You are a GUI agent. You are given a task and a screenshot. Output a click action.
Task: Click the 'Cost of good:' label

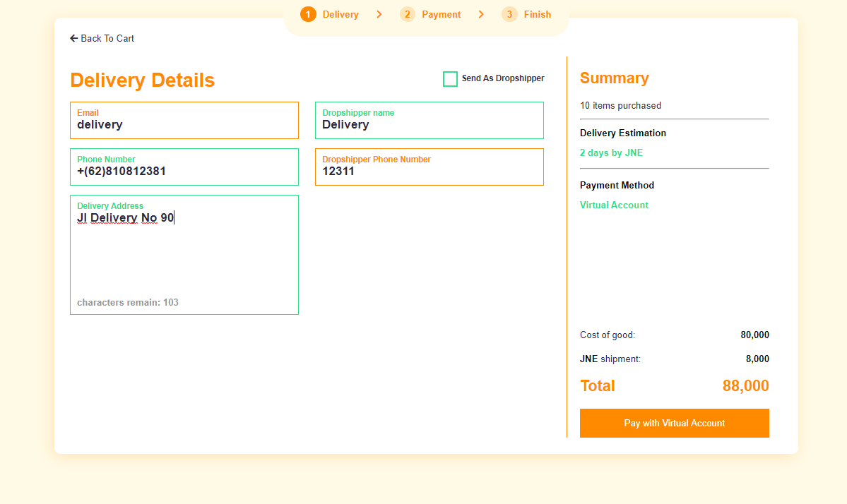click(x=608, y=335)
